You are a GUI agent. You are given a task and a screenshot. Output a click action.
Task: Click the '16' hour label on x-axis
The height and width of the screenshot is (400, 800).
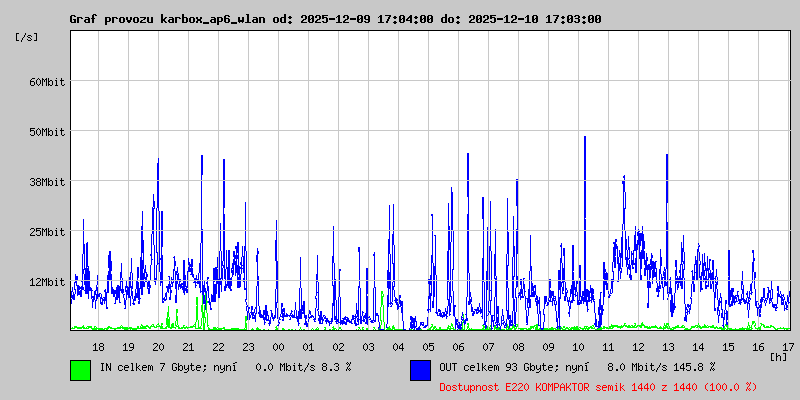758,347
